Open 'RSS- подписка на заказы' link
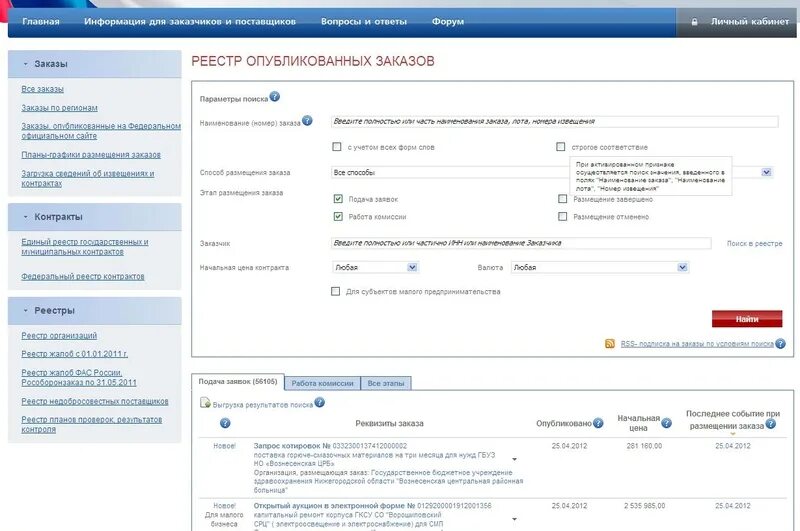This screenshot has width=800, height=531. click(x=697, y=344)
